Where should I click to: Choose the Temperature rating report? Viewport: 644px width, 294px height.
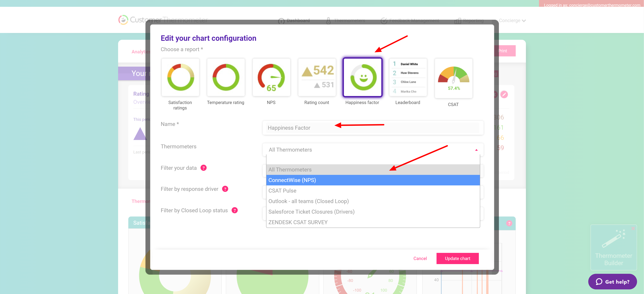tap(226, 77)
